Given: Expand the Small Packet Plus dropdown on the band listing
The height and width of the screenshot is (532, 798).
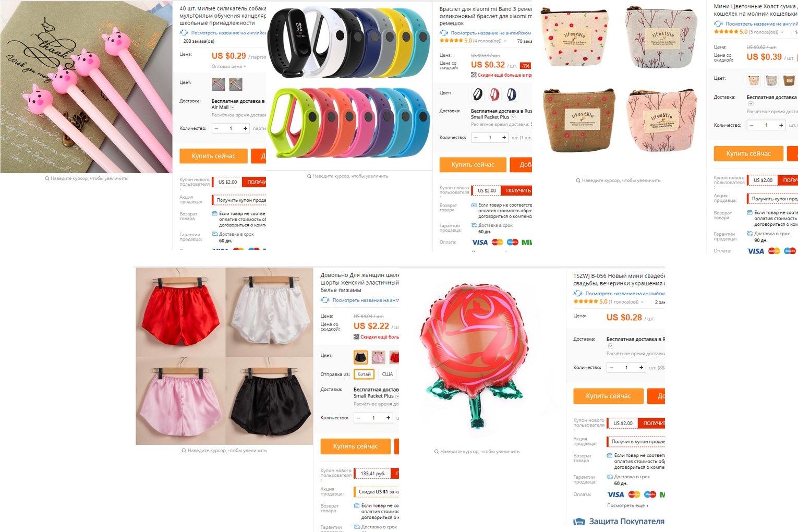Looking at the screenshot, I should pos(513,117).
